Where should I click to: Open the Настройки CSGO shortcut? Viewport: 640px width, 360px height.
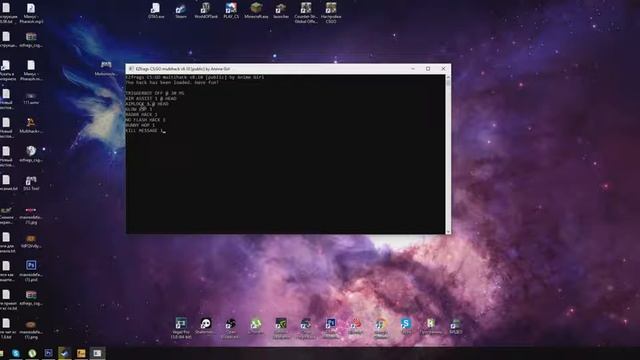click(331, 12)
